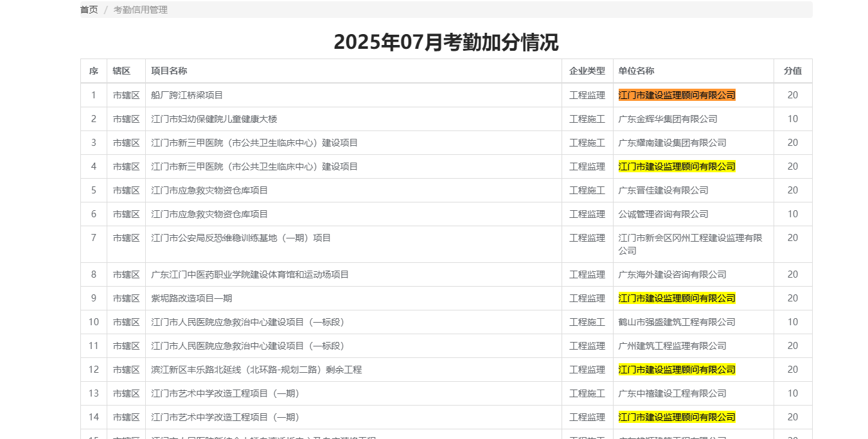Image resolution: width=868 pixels, height=439 pixels.
Task: Click the orange-highlighted company name in row 1
Action: (677, 95)
